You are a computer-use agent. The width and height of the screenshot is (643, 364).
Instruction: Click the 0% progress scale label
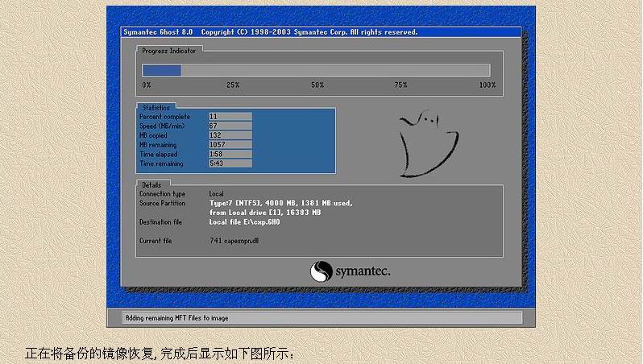[x=147, y=85]
